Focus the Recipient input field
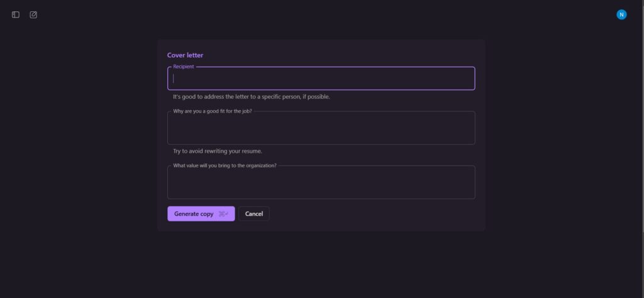The image size is (644, 298). pos(321,79)
